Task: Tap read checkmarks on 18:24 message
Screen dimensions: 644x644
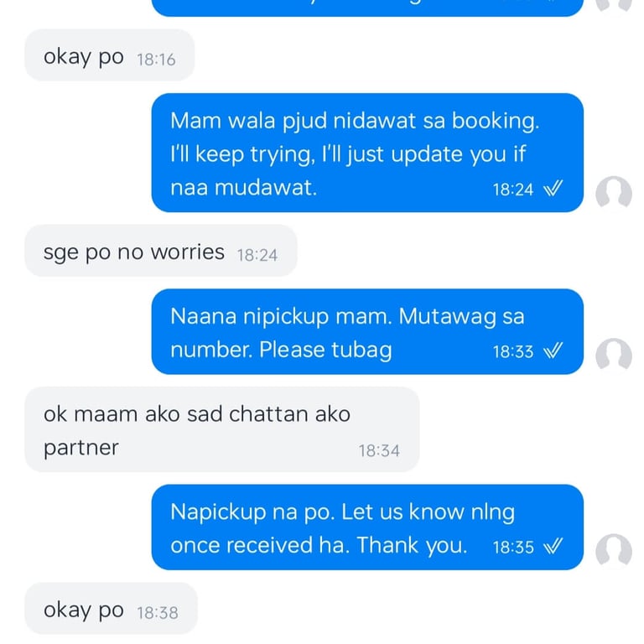Action: pos(553,189)
